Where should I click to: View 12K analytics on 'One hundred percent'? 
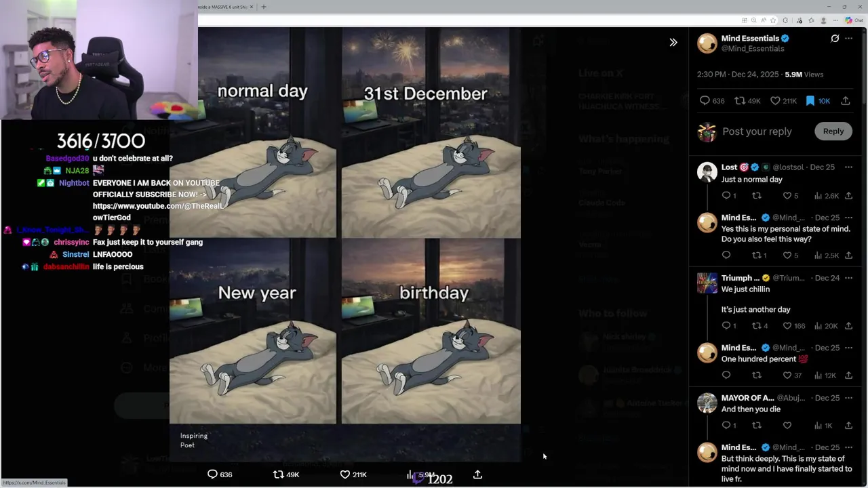pos(825,375)
